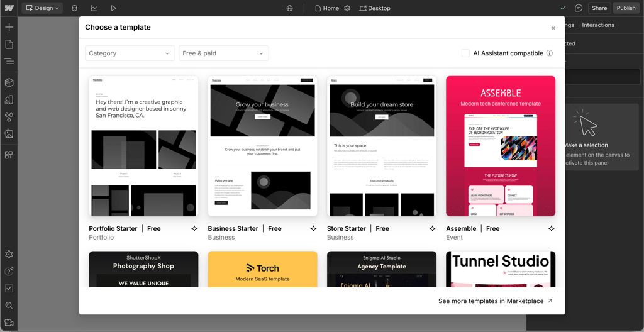Open the CMS database icon
644x332 pixels.
click(74, 8)
